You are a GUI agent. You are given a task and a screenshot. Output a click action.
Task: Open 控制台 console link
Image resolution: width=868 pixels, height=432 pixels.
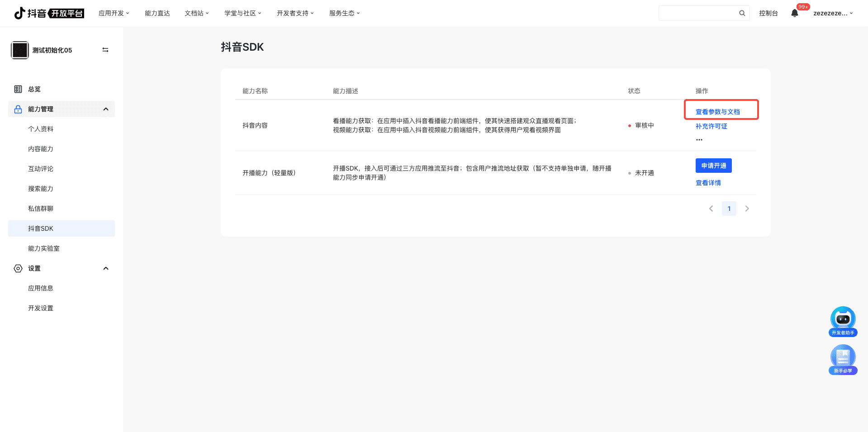[x=768, y=13]
